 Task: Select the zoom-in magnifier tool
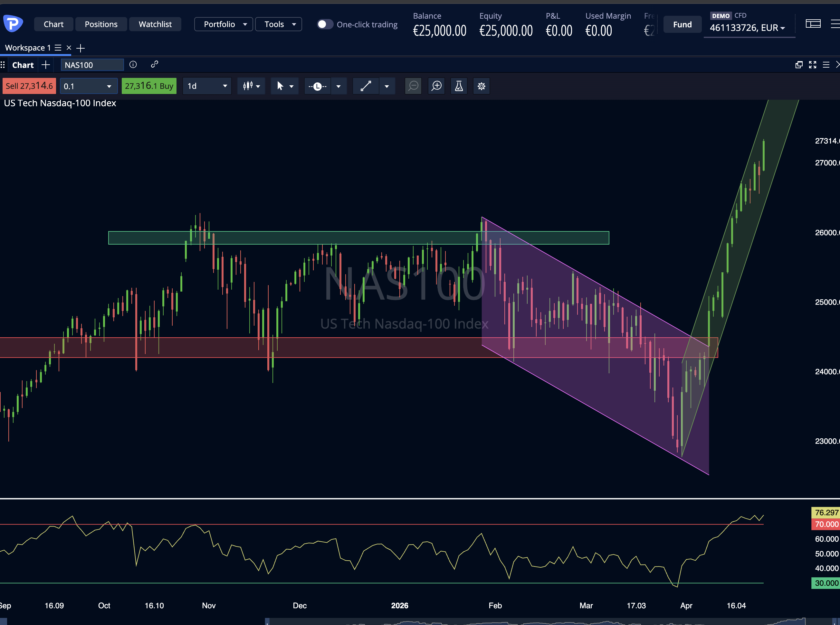(x=436, y=86)
